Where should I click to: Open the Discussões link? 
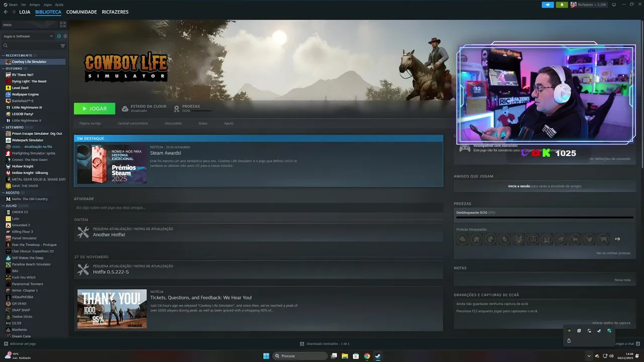point(173,123)
